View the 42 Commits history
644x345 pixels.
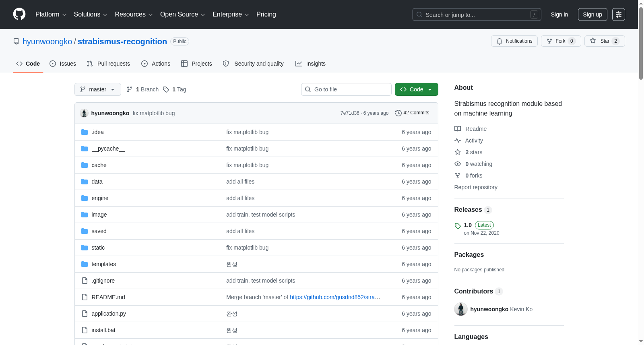click(412, 113)
